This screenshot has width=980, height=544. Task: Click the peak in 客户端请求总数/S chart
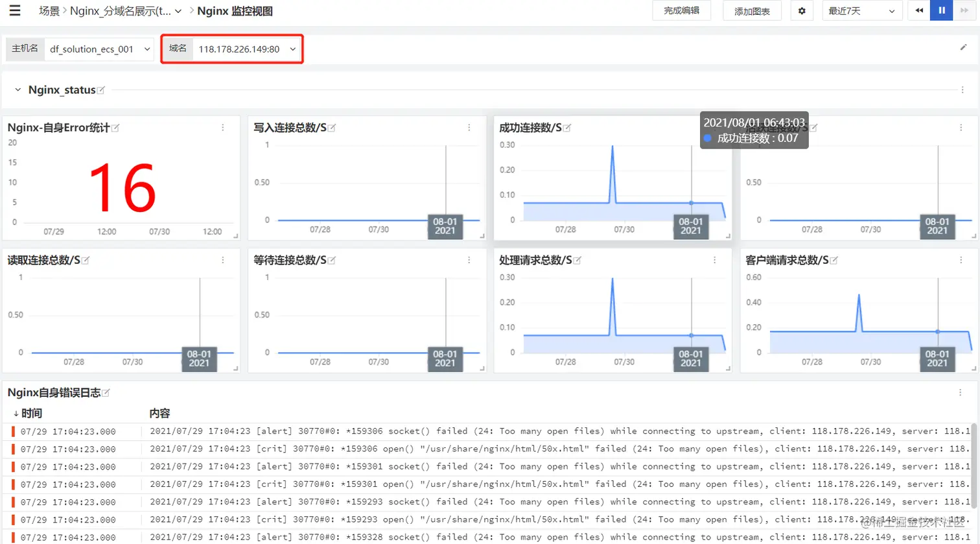(859, 296)
